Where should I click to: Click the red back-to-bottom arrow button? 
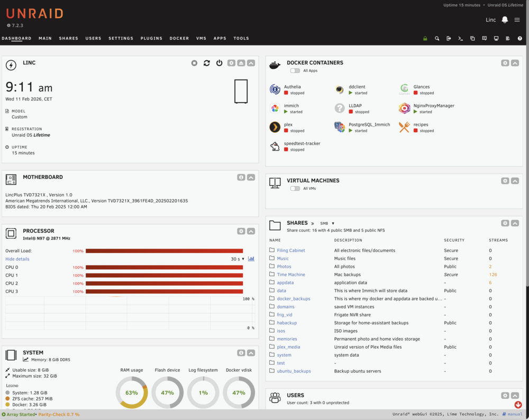pos(518,405)
